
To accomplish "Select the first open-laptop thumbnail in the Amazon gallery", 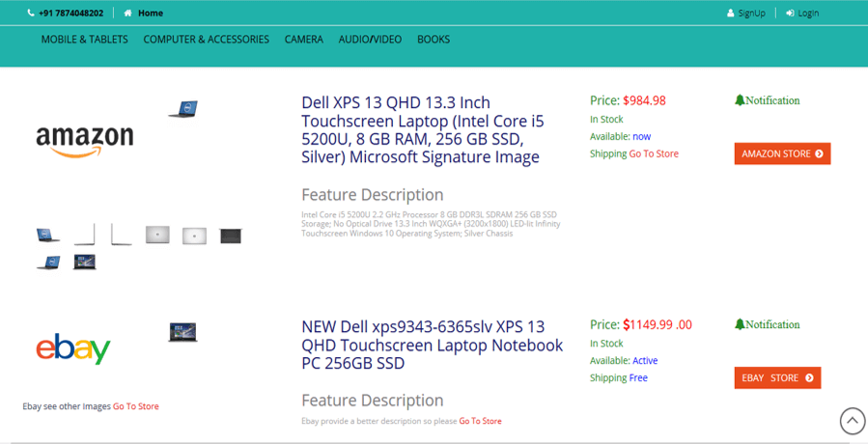I will [48, 236].
